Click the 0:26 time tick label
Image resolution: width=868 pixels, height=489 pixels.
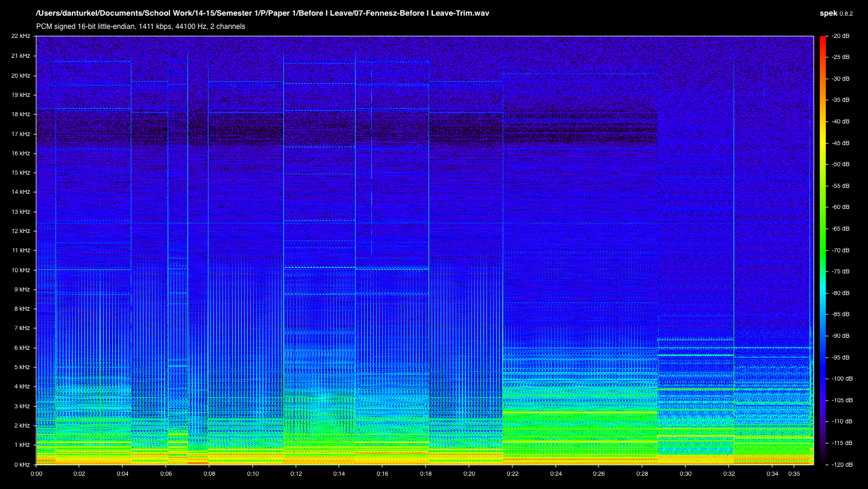click(x=599, y=473)
